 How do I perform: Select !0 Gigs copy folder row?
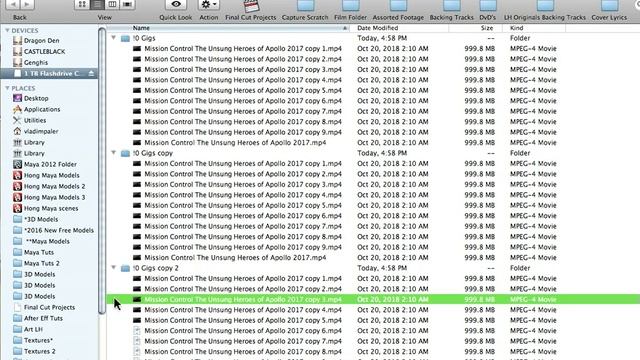pyautogui.click(x=373, y=153)
